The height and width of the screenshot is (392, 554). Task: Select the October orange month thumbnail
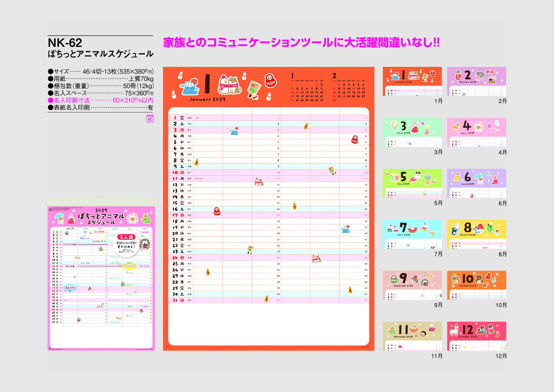click(x=476, y=285)
